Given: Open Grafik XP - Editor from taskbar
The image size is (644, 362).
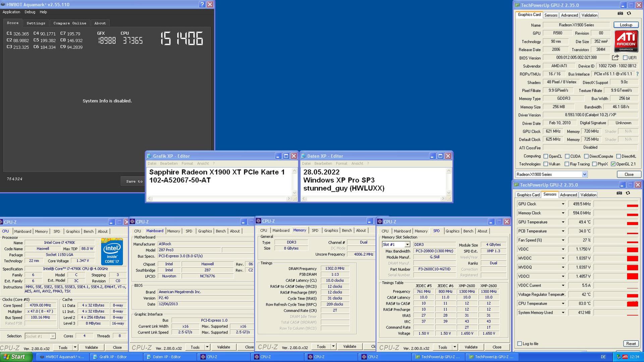Looking at the screenshot, I should [116, 357].
